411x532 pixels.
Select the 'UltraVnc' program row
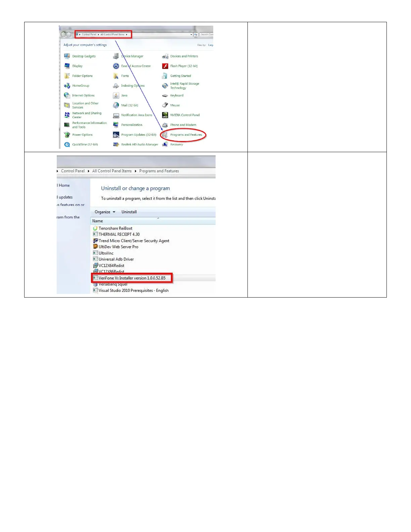(x=106, y=253)
